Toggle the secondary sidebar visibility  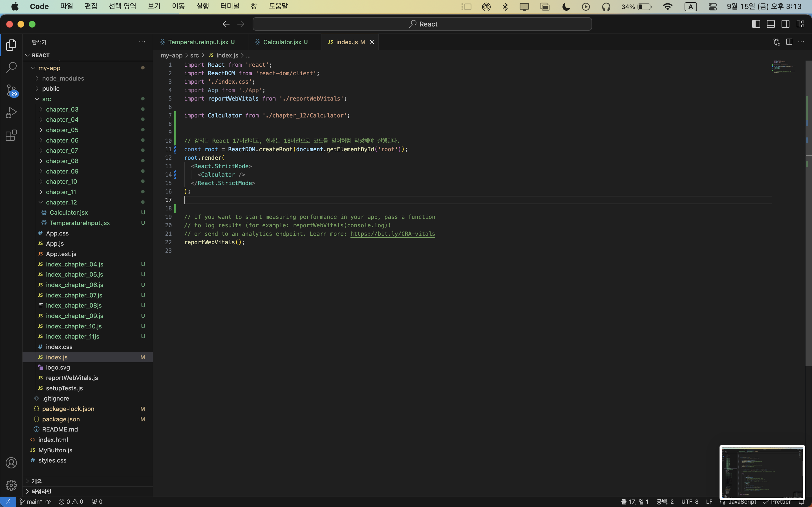(x=785, y=24)
